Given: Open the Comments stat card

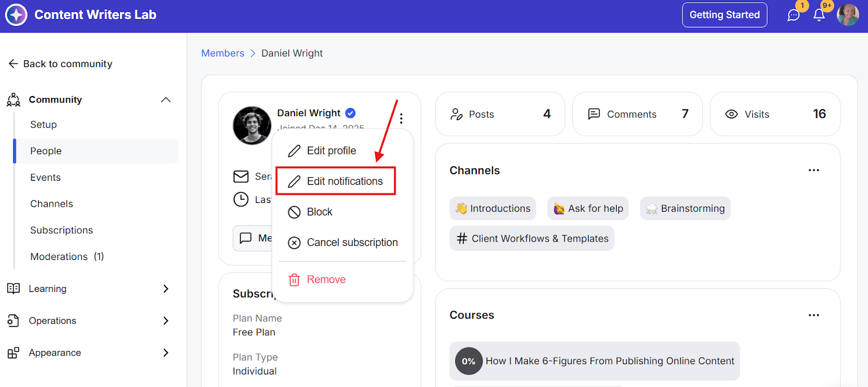Looking at the screenshot, I should tap(637, 114).
